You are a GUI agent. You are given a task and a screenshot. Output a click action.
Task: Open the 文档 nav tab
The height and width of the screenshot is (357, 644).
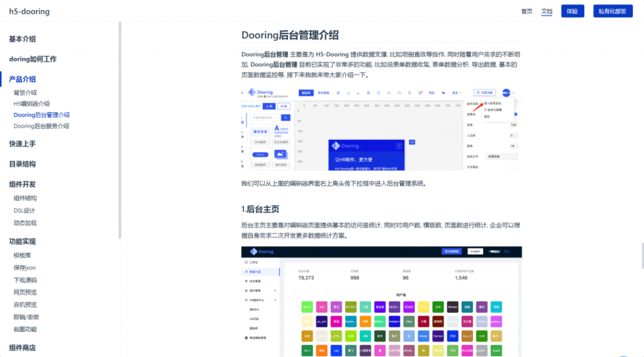click(547, 11)
